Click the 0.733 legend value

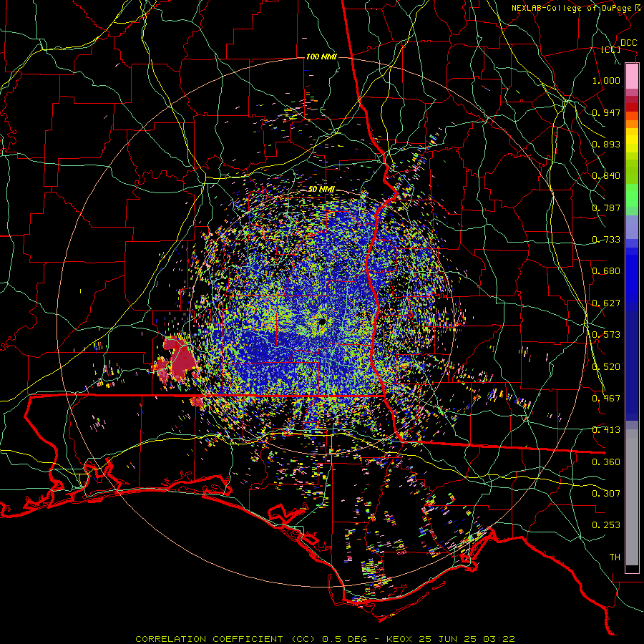[606, 240]
